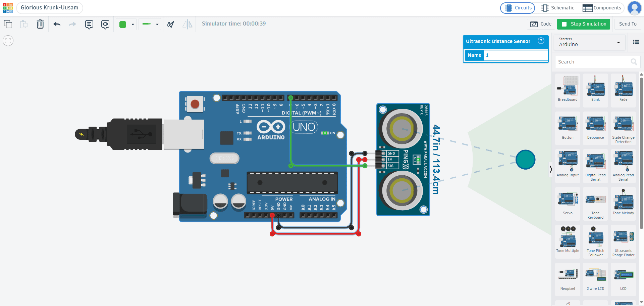Image resolution: width=644 pixels, height=306 pixels.
Task: Select the PING ultrasonic sensor component
Action: (403, 160)
